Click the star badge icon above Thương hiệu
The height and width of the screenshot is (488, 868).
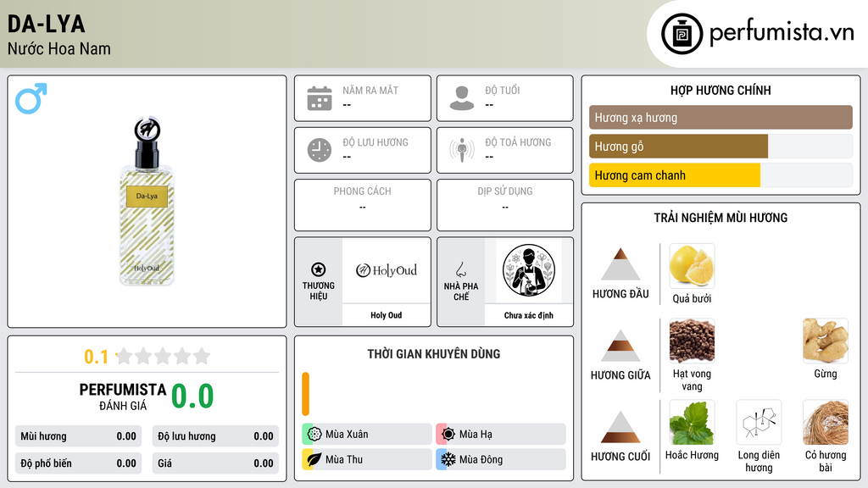[x=319, y=269]
